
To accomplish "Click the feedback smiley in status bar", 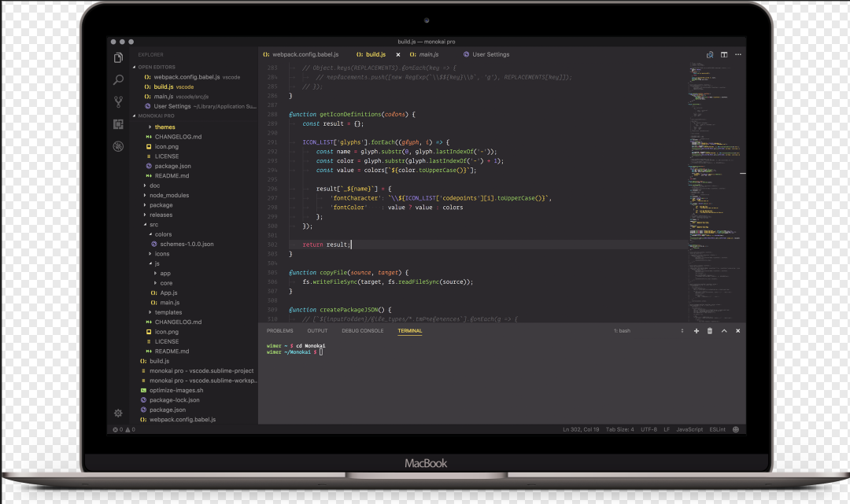I will pyautogui.click(x=736, y=430).
